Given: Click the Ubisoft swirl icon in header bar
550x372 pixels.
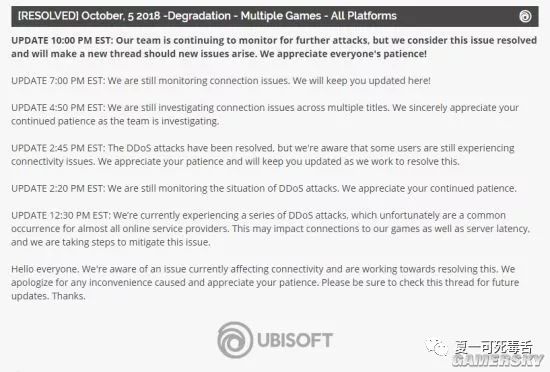Looking at the screenshot, I should (x=525, y=16).
